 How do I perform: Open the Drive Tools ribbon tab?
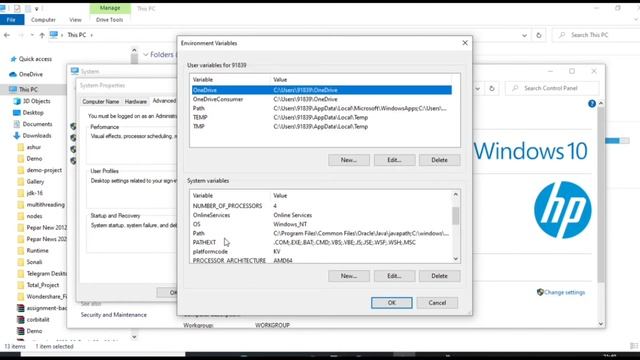point(109,20)
